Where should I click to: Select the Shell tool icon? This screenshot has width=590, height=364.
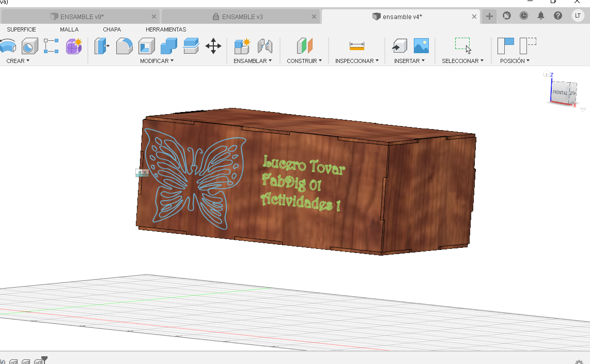pyautogui.click(x=146, y=46)
